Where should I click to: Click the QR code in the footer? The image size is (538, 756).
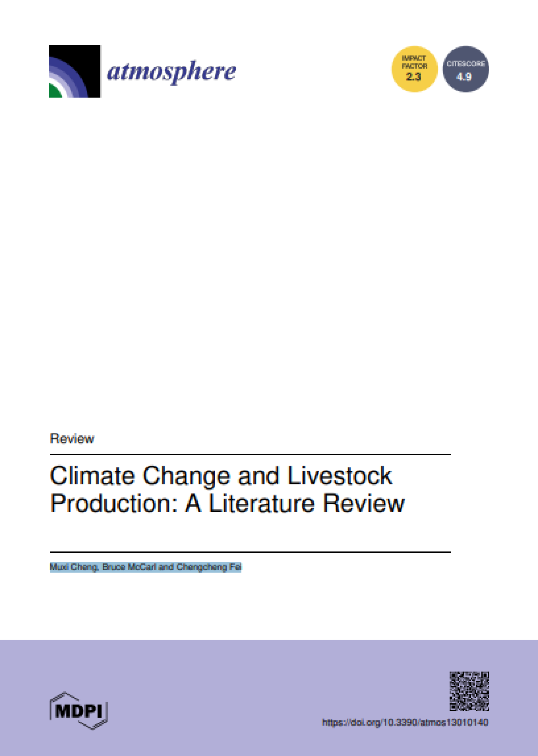click(469, 691)
